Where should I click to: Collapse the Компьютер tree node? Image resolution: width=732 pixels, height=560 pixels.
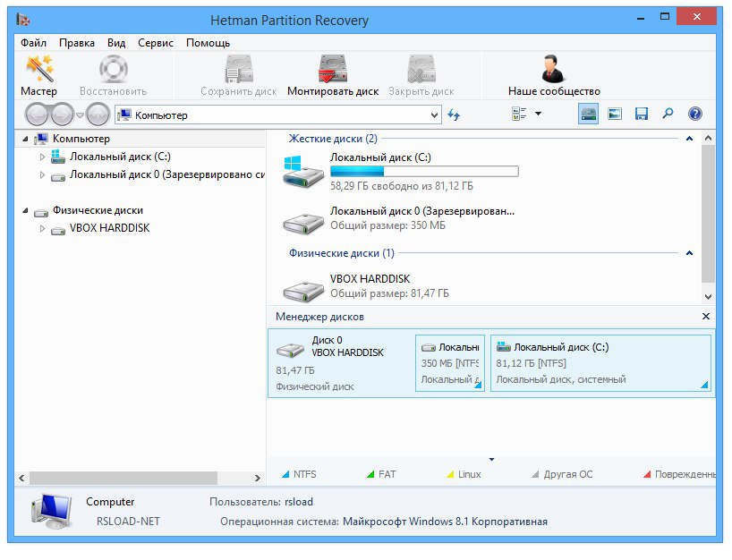pyautogui.click(x=25, y=139)
